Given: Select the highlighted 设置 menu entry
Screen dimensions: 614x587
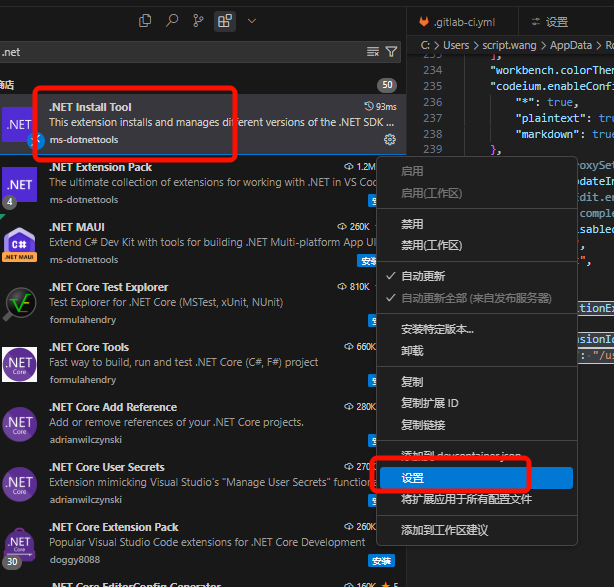Looking at the screenshot, I should 477,478.
